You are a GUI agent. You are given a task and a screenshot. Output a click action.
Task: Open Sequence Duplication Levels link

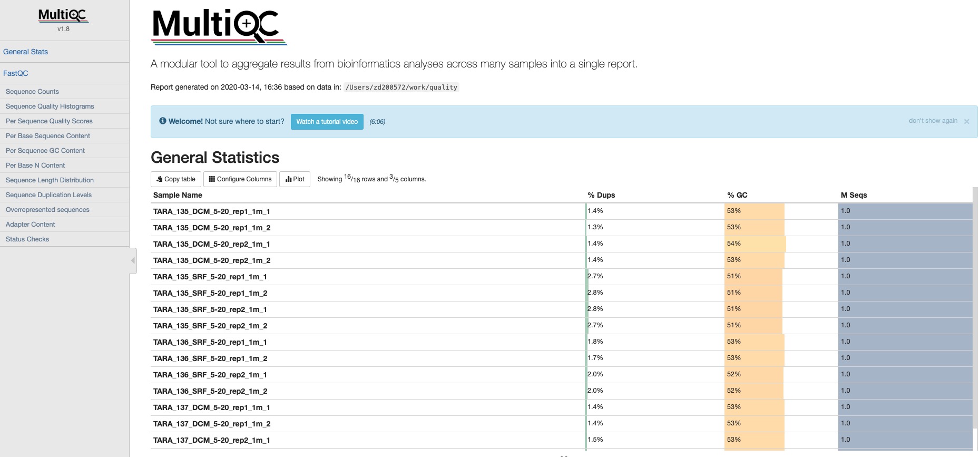(x=48, y=195)
